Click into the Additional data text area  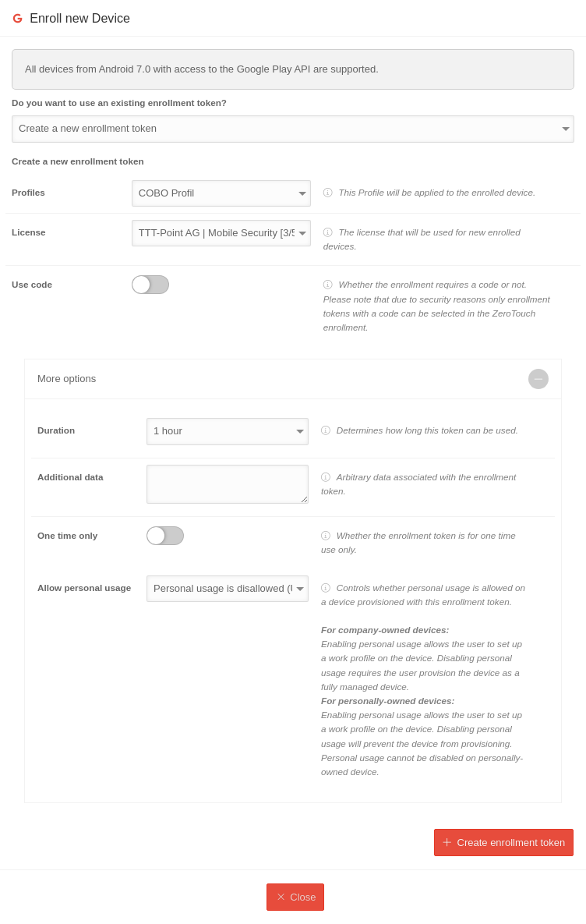(227, 484)
